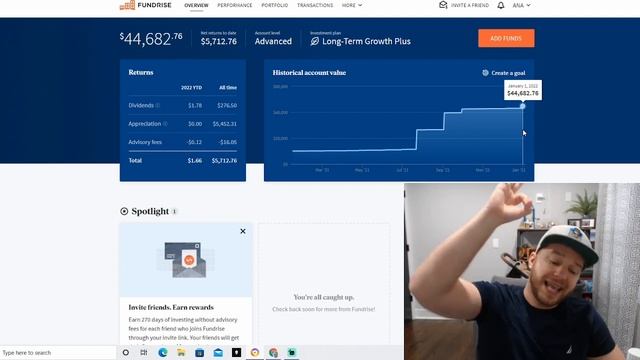Expand the More dropdown menu
Viewport: 640px width, 360px height.
point(352,5)
